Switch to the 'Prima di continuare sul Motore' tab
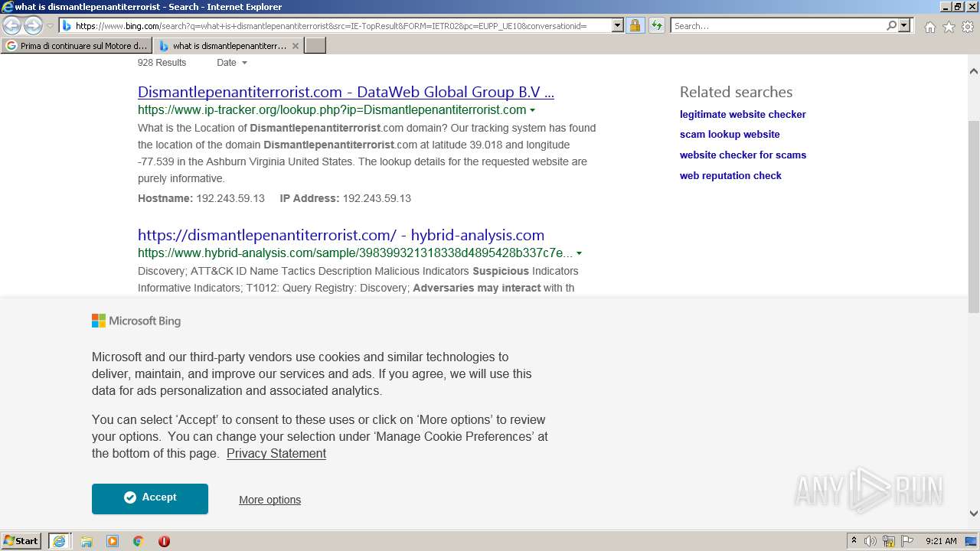The image size is (980, 551). click(77, 46)
